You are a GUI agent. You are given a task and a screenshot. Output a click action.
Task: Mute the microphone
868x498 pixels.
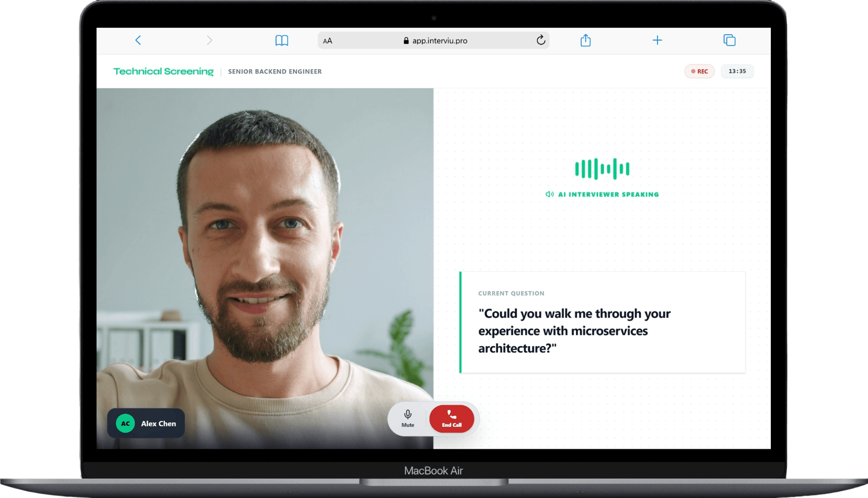[408, 419]
